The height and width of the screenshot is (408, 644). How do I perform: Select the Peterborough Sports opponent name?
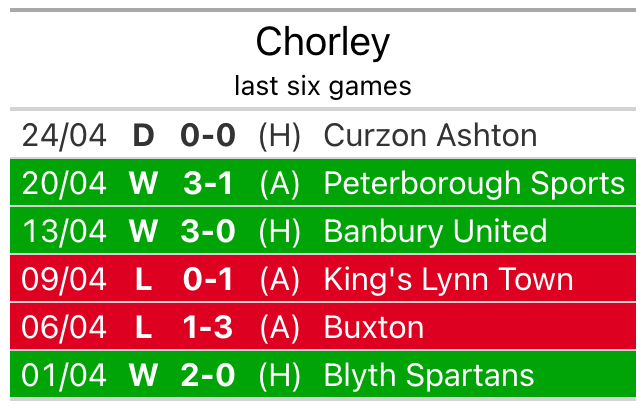point(474,183)
